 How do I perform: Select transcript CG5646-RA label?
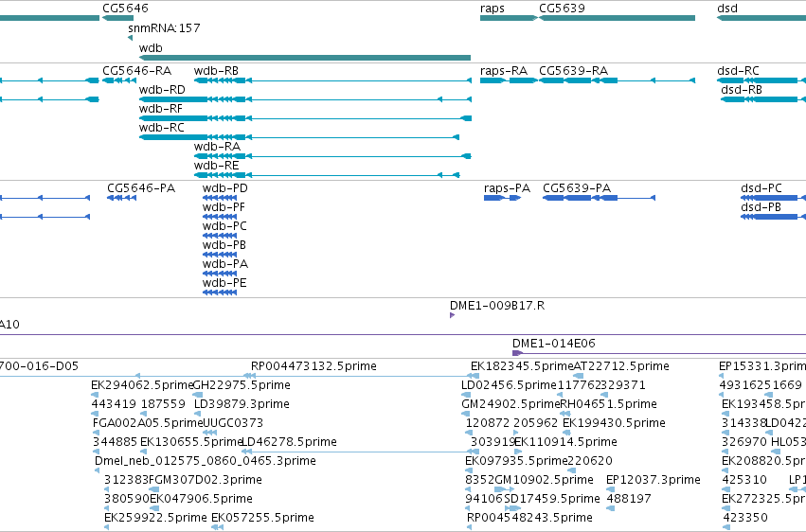[x=136, y=71]
